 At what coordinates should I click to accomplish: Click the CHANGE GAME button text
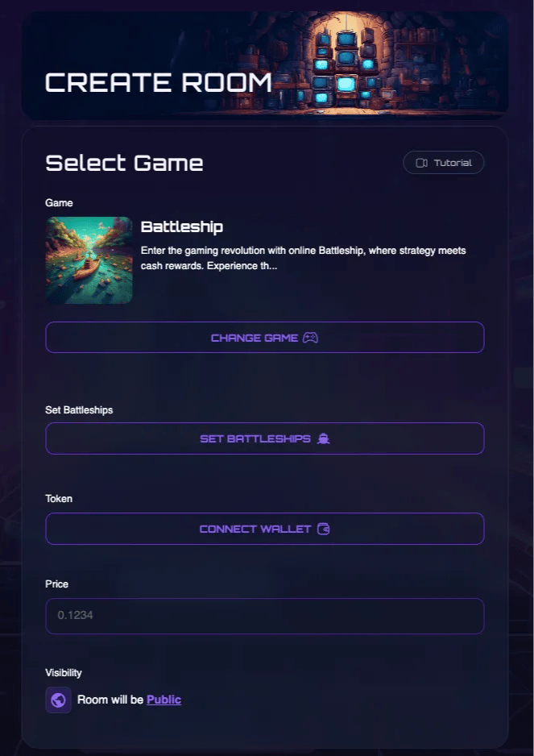pyautogui.click(x=255, y=338)
